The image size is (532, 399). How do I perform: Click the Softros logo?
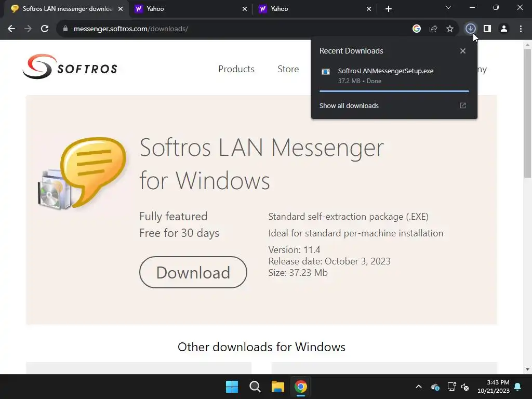tap(70, 66)
